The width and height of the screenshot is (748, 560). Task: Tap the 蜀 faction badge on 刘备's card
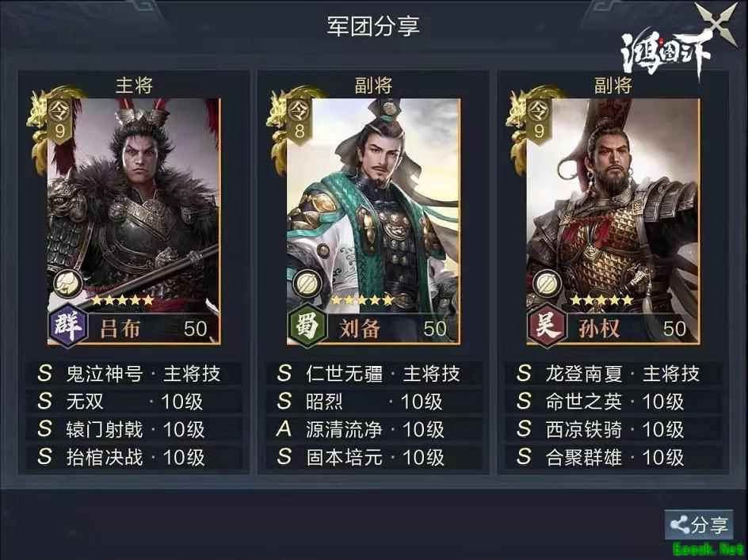point(307,326)
